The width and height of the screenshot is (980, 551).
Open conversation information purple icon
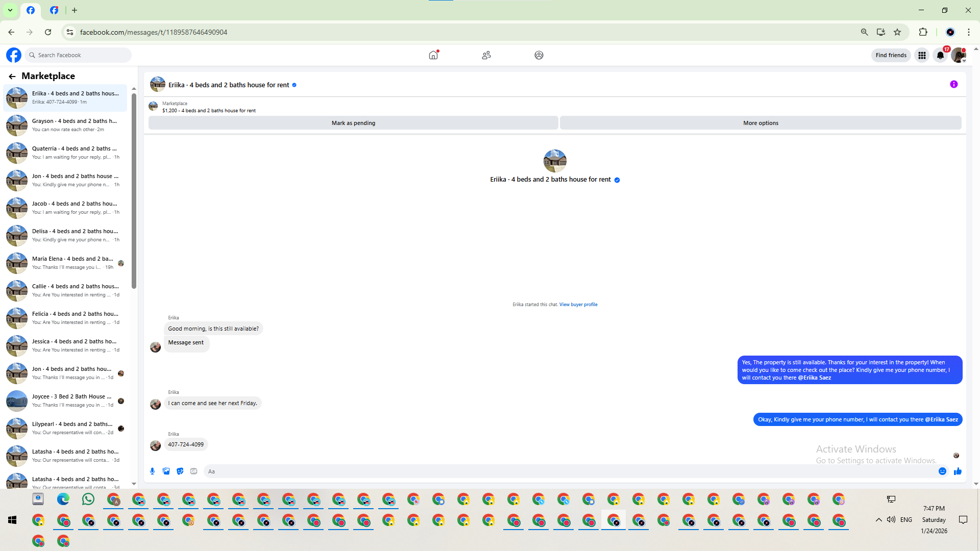pos(953,85)
